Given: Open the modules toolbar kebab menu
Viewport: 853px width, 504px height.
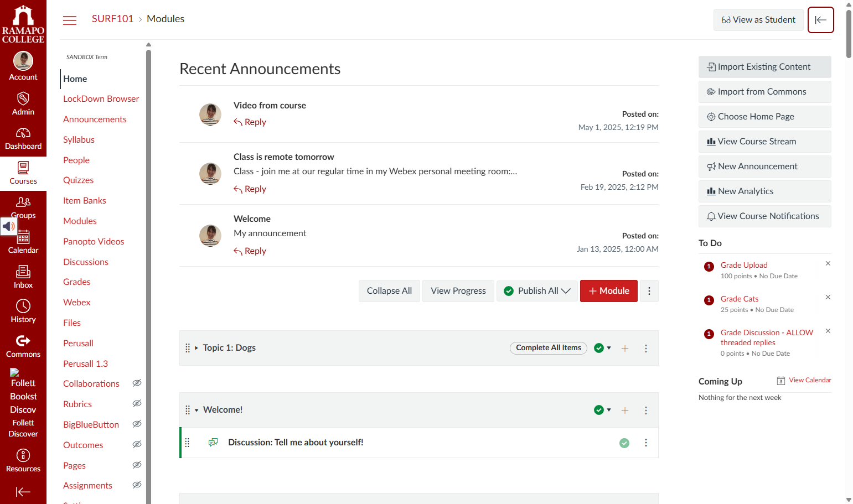Looking at the screenshot, I should coord(649,291).
